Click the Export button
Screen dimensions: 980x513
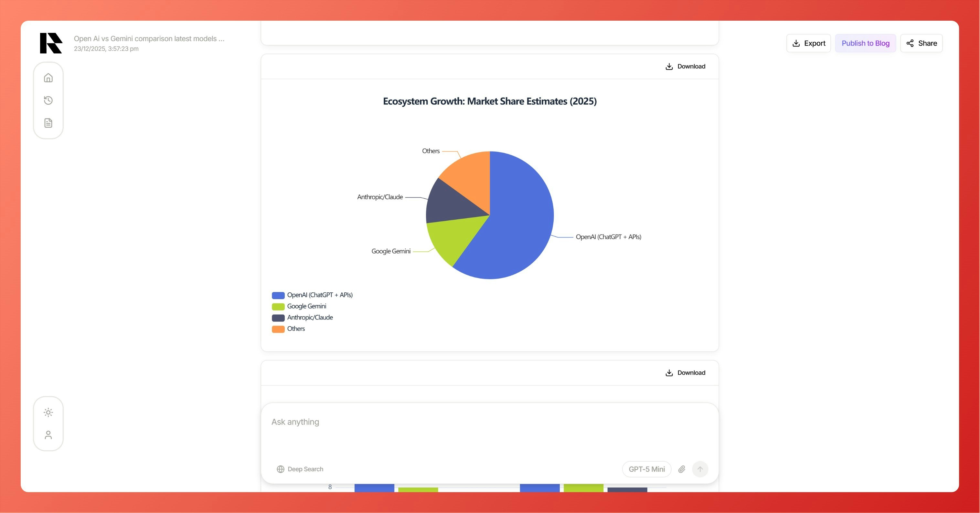tap(808, 43)
